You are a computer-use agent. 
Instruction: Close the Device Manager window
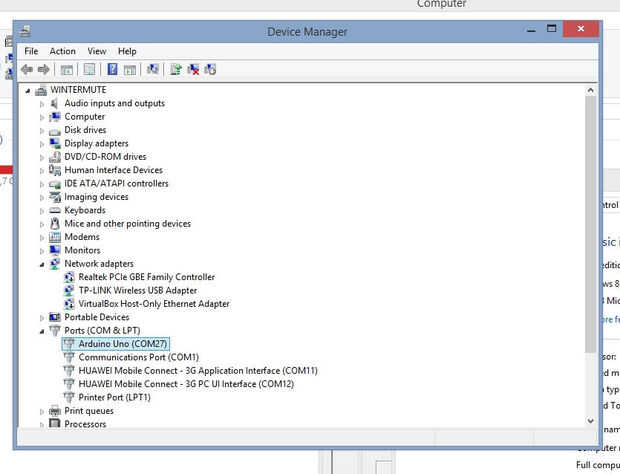pyautogui.click(x=580, y=29)
